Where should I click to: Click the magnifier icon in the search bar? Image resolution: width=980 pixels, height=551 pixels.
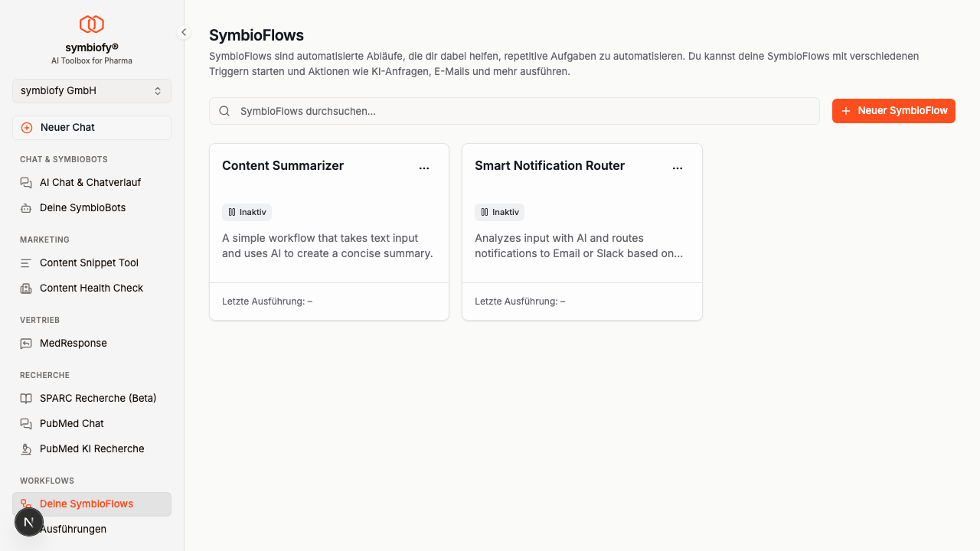[x=224, y=111]
